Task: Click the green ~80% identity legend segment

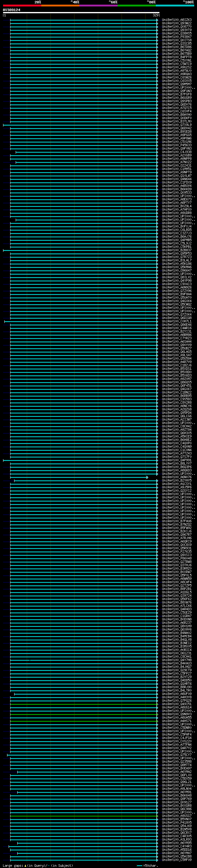Action: click(x=137, y=6)
